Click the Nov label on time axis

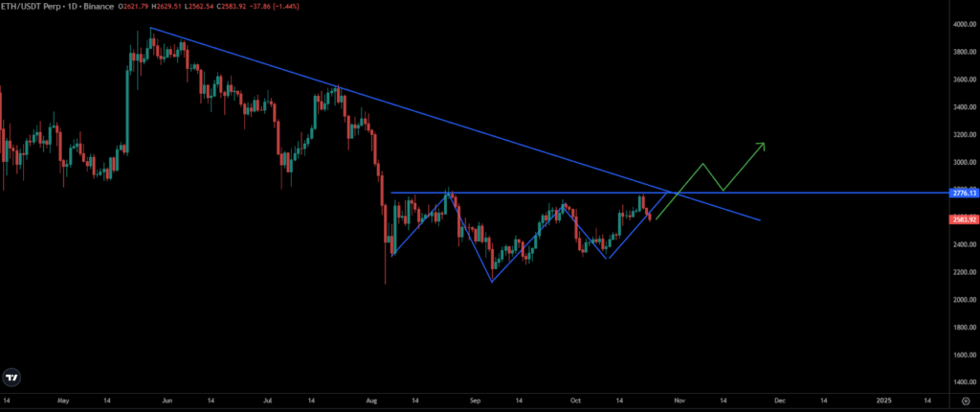pyautogui.click(x=679, y=401)
